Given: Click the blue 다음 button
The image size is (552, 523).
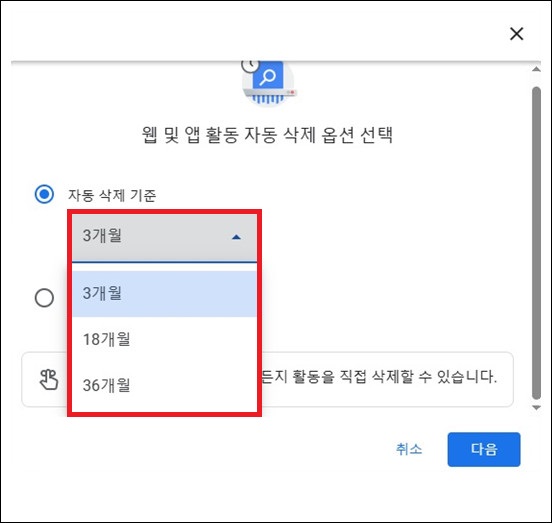Looking at the screenshot, I should point(484,449).
